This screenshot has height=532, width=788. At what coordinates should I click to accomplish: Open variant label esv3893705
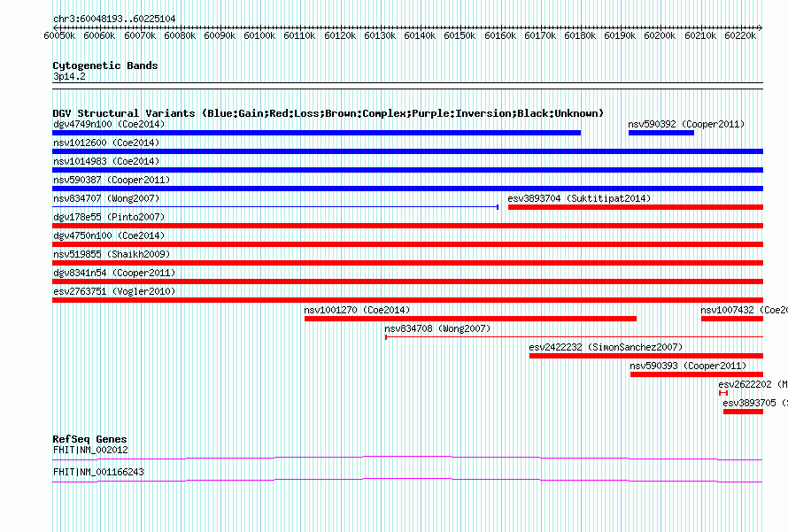(x=755, y=403)
